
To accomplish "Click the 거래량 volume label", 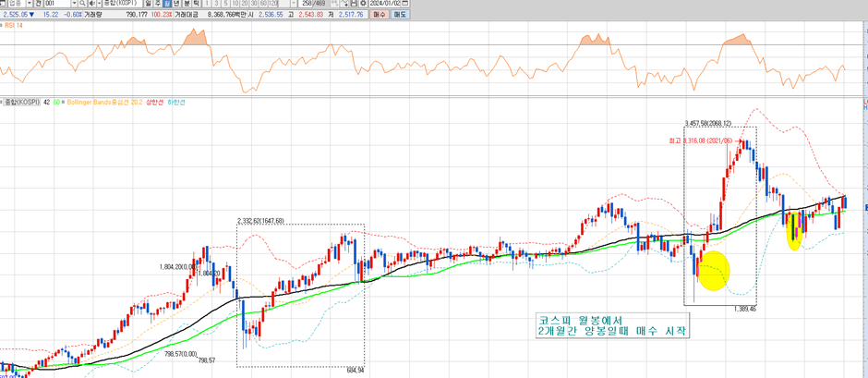I will click(93, 15).
